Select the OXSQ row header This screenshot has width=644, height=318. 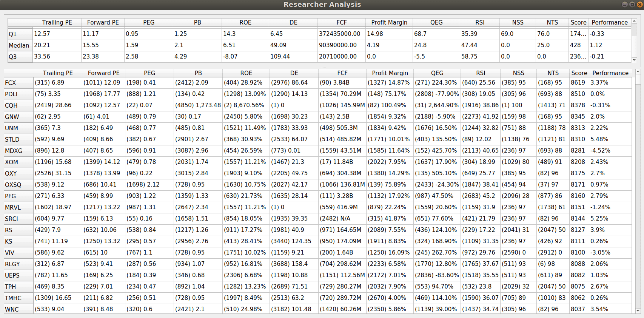tap(18, 185)
